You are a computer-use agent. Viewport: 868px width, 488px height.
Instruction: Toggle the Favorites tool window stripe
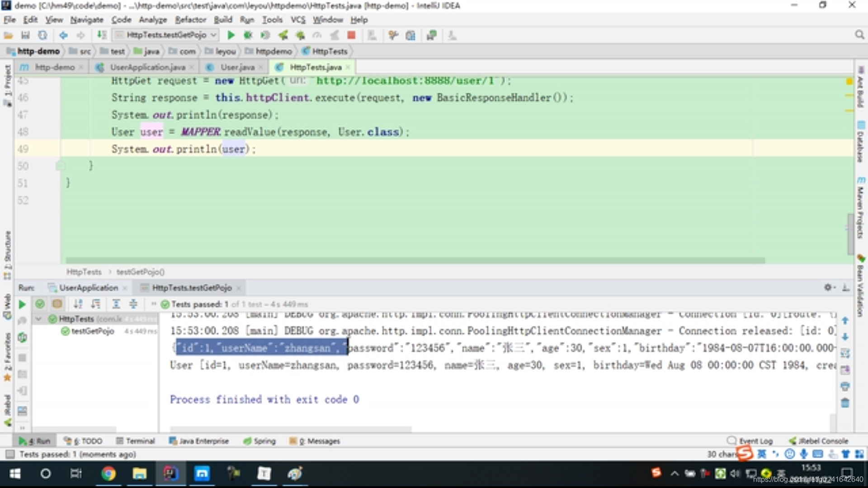point(7,357)
